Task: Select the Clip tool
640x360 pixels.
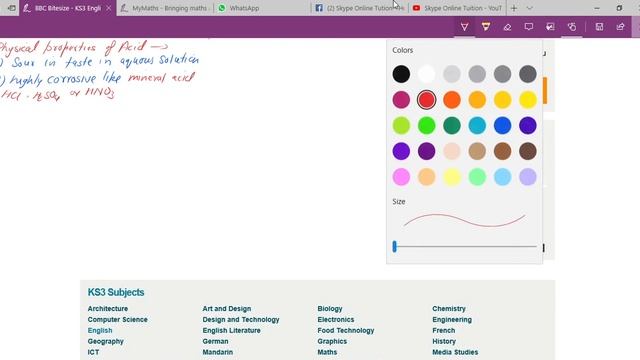Action: click(550, 27)
